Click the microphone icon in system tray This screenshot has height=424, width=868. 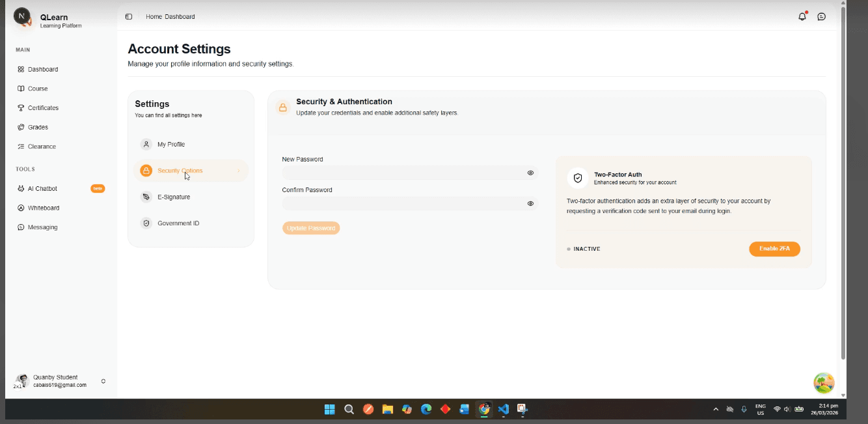(744, 409)
